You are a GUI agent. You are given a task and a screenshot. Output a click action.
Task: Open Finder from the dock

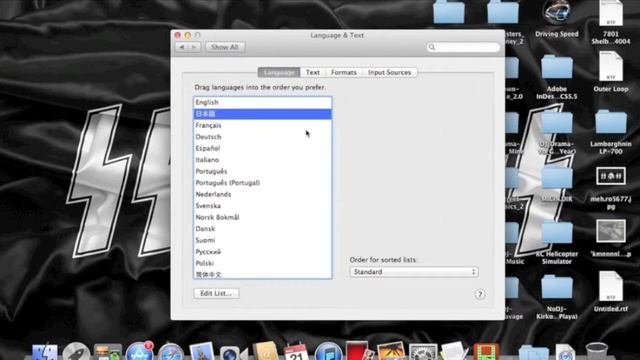point(45,352)
